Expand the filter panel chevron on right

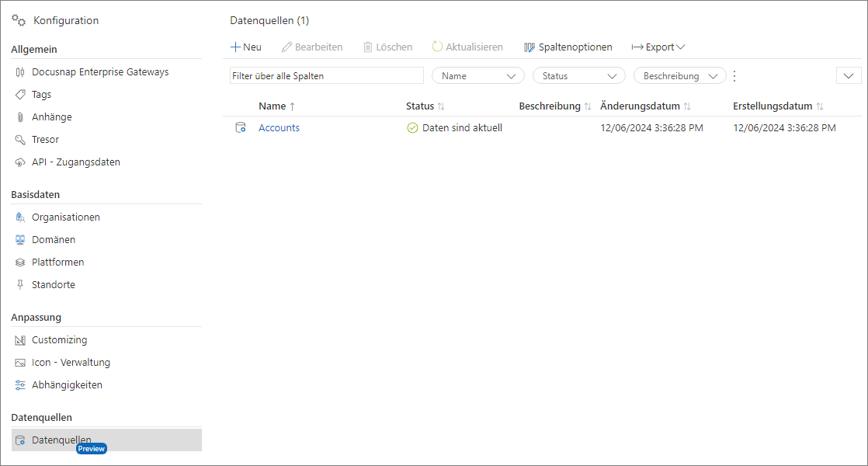pos(849,76)
